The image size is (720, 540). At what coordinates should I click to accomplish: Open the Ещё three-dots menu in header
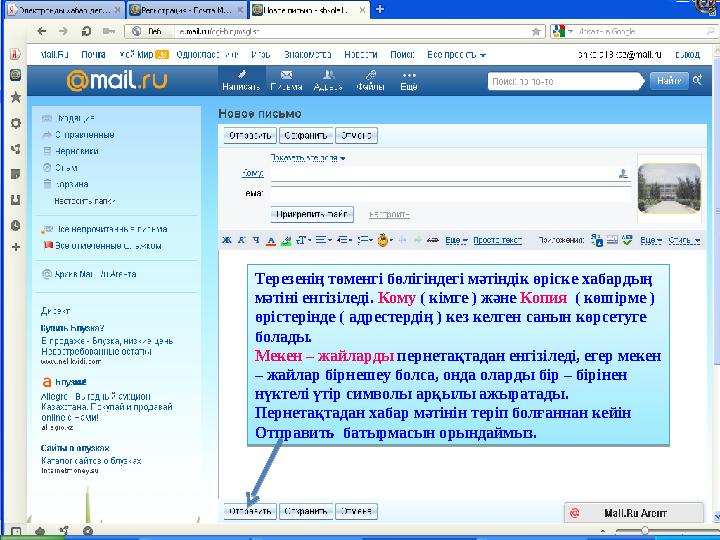coord(409,80)
